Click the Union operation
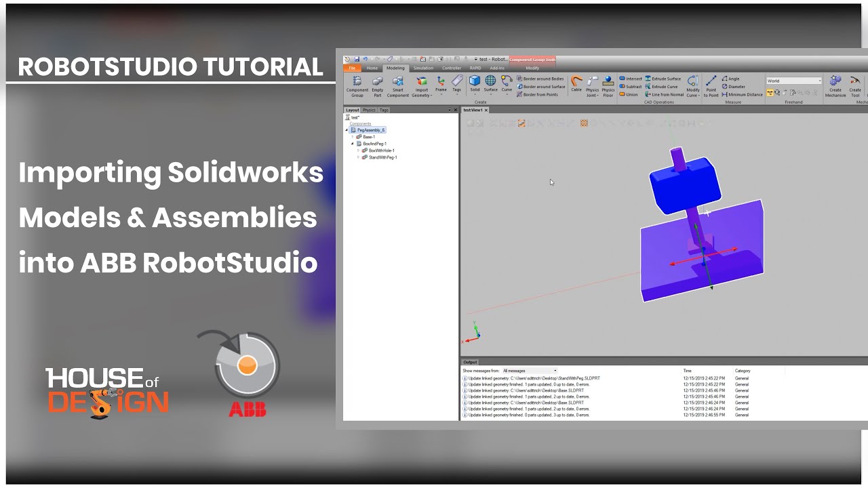 click(x=628, y=94)
